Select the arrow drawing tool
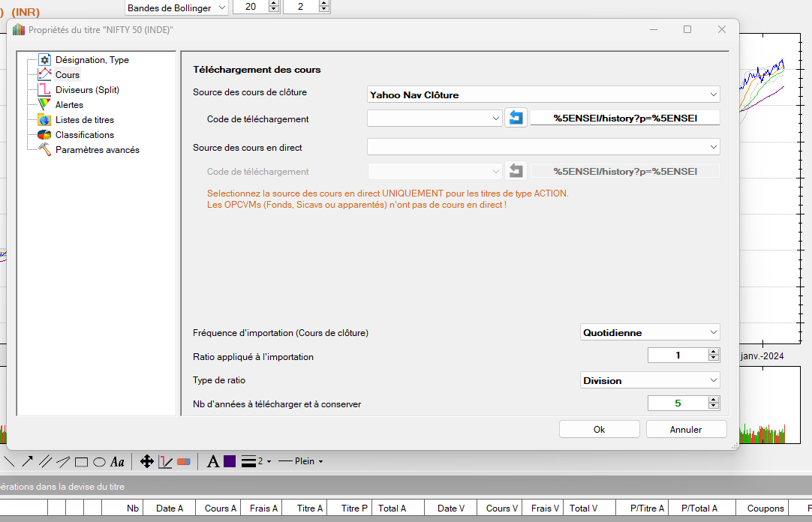This screenshot has width=812, height=522. click(27, 461)
